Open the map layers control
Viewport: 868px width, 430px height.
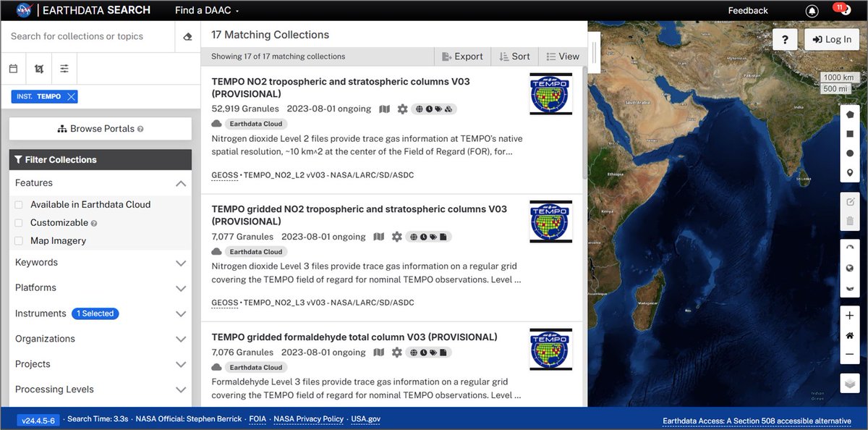click(x=850, y=383)
